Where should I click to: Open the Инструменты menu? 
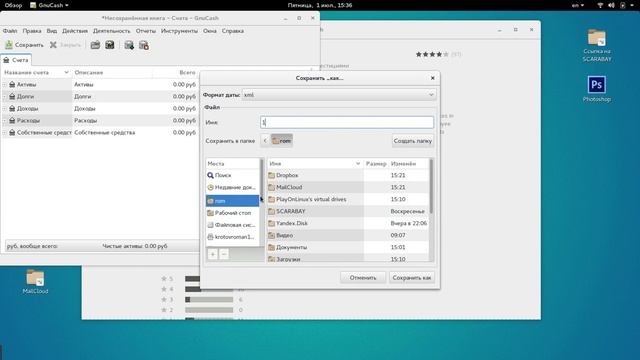[x=179, y=31]
